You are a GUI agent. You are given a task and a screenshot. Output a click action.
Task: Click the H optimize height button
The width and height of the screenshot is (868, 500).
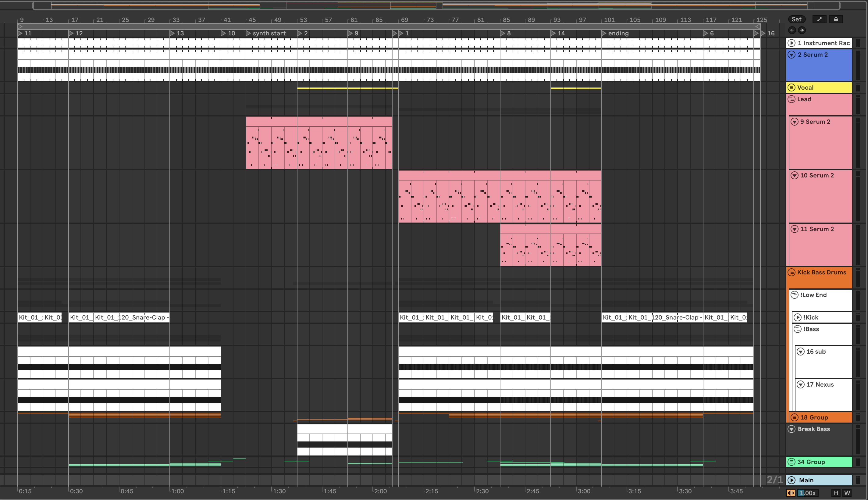tap(836, 493)
